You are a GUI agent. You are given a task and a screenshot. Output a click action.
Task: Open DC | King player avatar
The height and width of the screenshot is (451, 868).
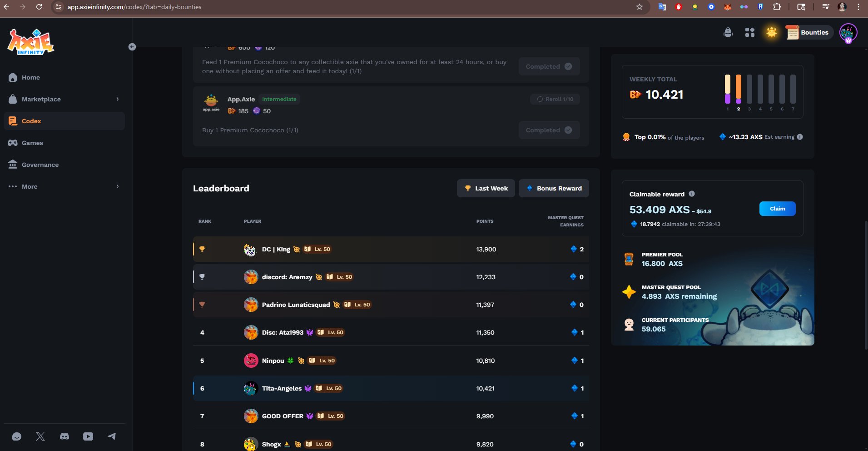250,249
